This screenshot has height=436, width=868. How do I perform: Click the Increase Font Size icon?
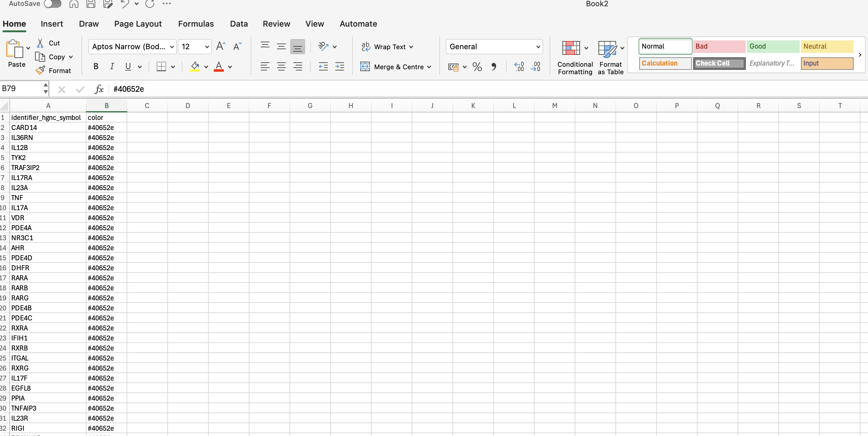[221, 46]
